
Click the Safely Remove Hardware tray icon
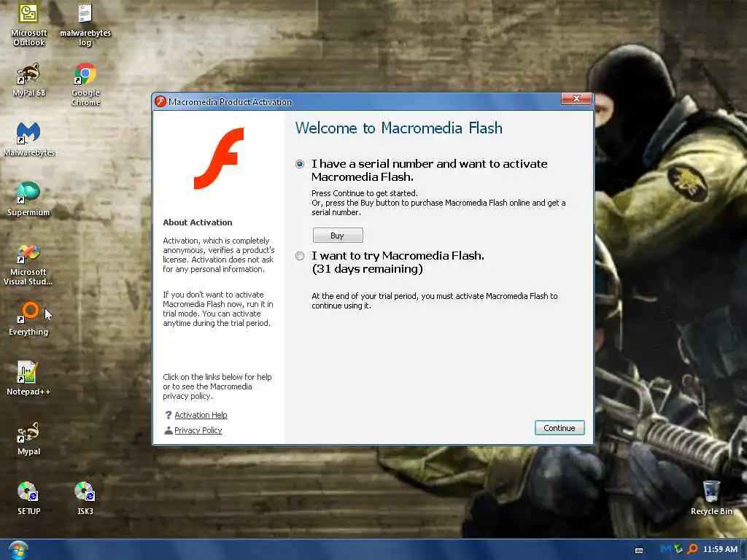click(678, 549)
